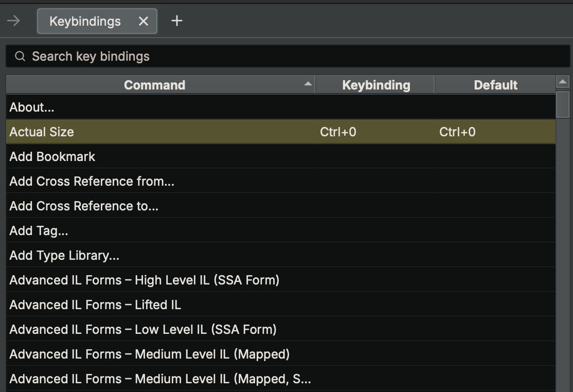The height and width of the screenshot is (392, 573).
Task: Sort by the Command column header
Action: (161, 85)
